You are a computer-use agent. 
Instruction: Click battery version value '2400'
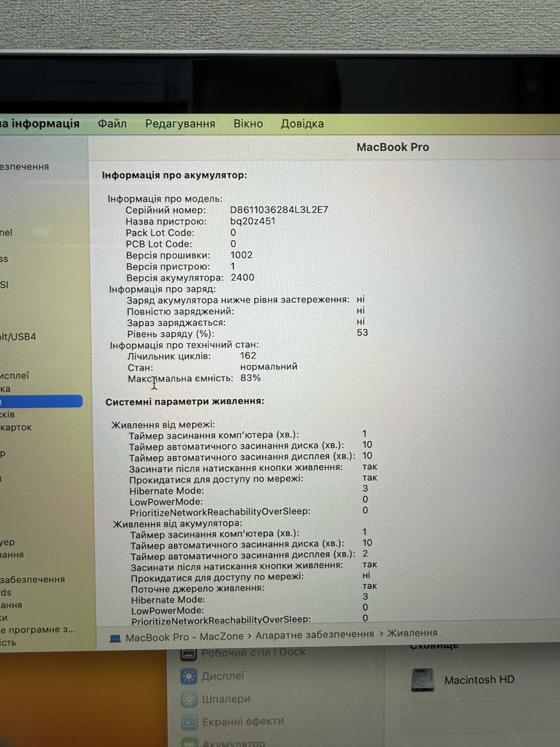coord(243,277)
